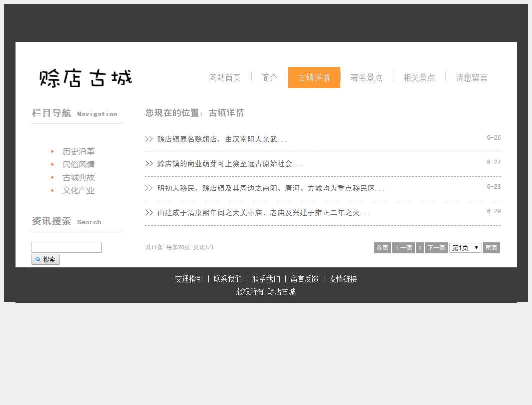Go to 著名景点 in navigation
Image resolution: width=532 pixels, height=405 pixels.
[366, 78]
